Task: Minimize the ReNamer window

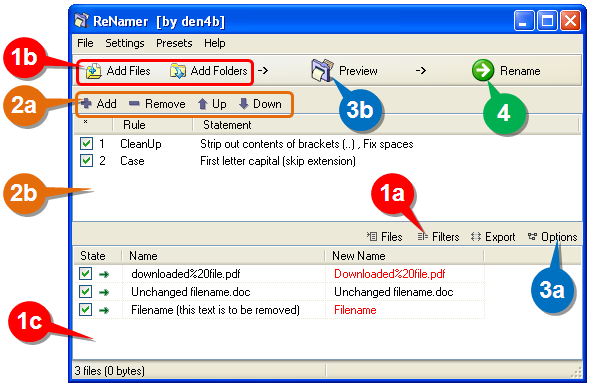Action: point(524,20)
